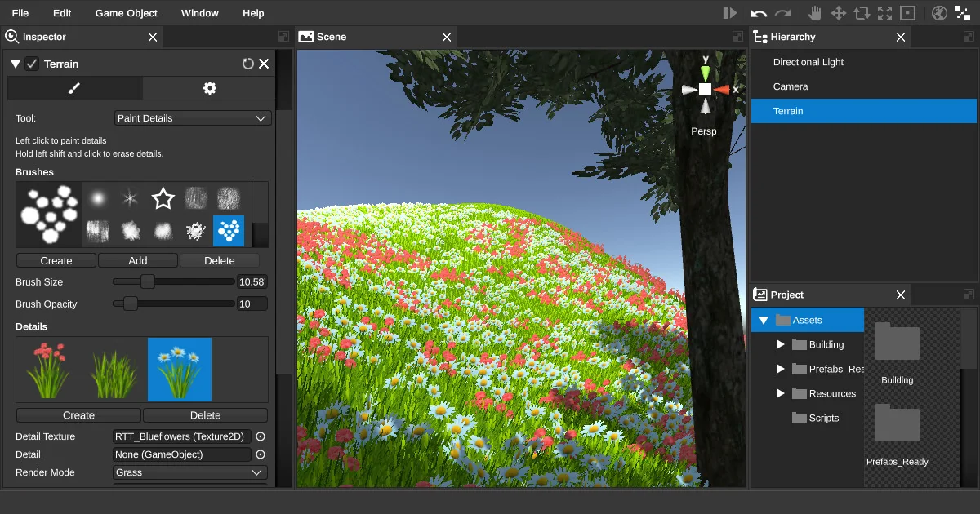The height and width of the screenshot is (514, 980).
Task: Select the Rotate tool in the top toolbar
Action: [x=862, y=12]
